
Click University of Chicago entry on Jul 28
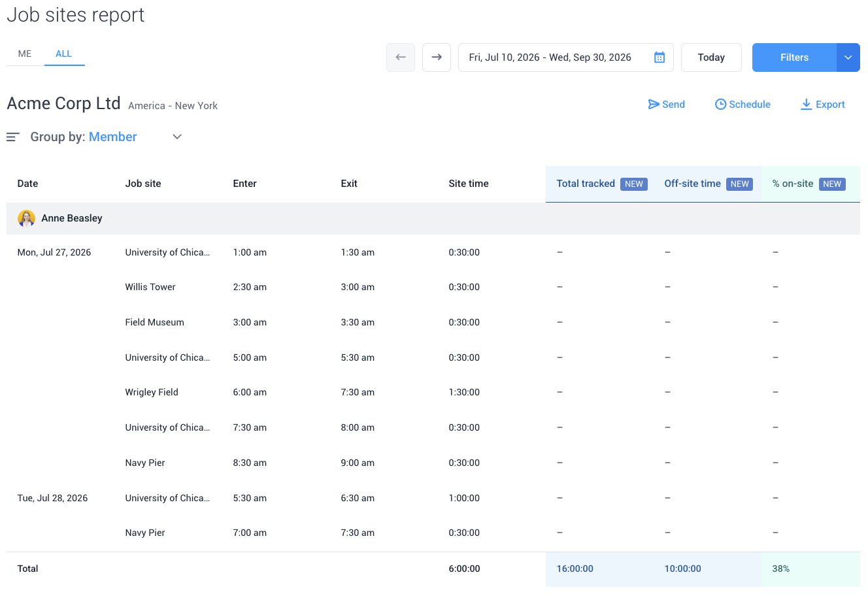coord(167,498)
